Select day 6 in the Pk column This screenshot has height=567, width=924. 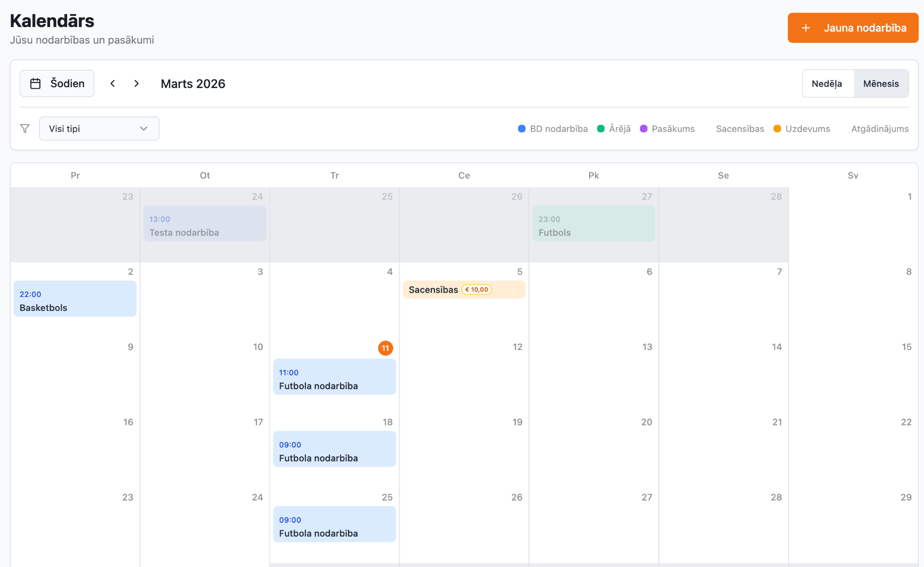649,272
